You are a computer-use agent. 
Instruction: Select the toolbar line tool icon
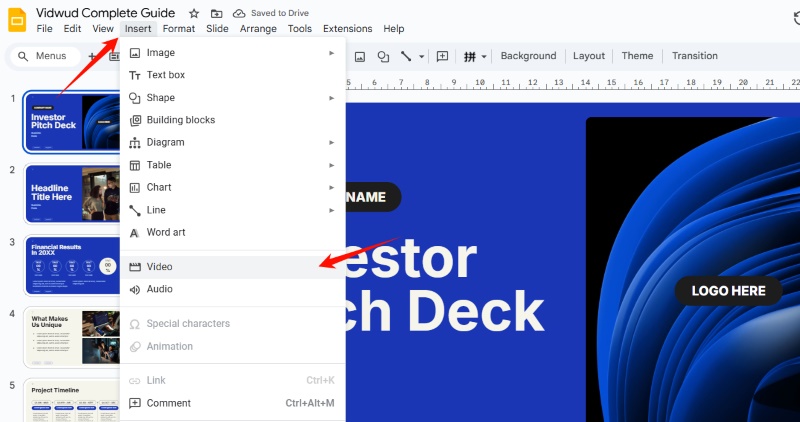(406, 56)
